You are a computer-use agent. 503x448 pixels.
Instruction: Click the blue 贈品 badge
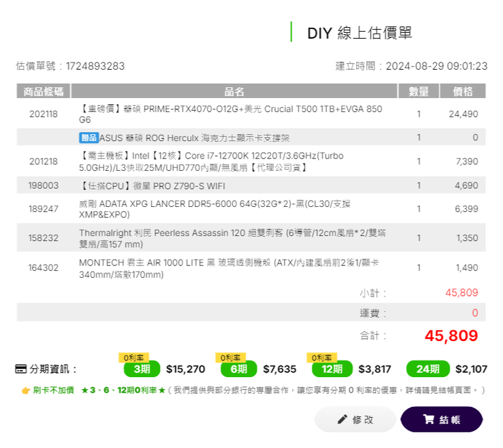89,137
